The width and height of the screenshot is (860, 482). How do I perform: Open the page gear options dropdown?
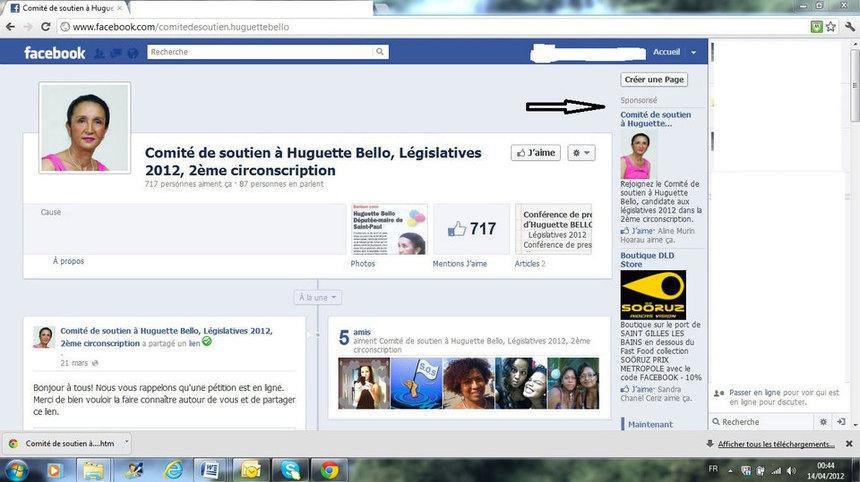point(581,152)
